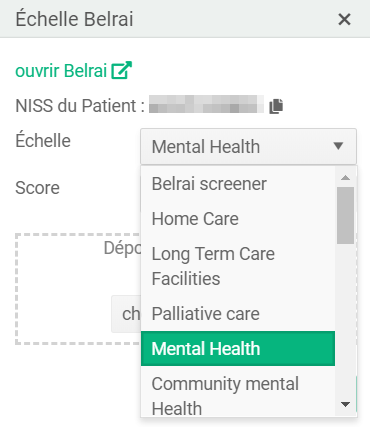Close the Échelle Belrai dialog
This screenshot has height=427, width=370.
pyautogui.click(x=344, y=19)
